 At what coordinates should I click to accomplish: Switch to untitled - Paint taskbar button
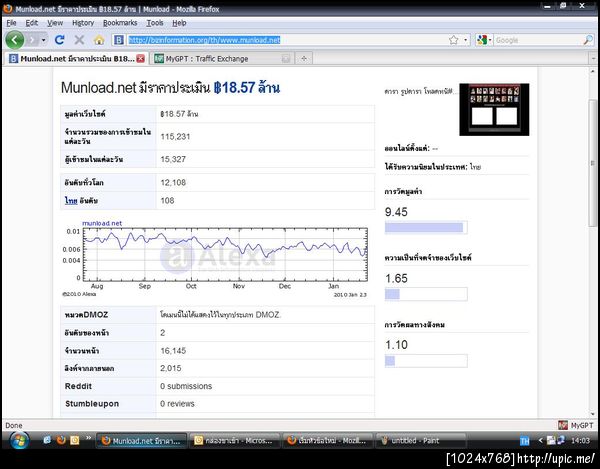click(x=421, y=441)
